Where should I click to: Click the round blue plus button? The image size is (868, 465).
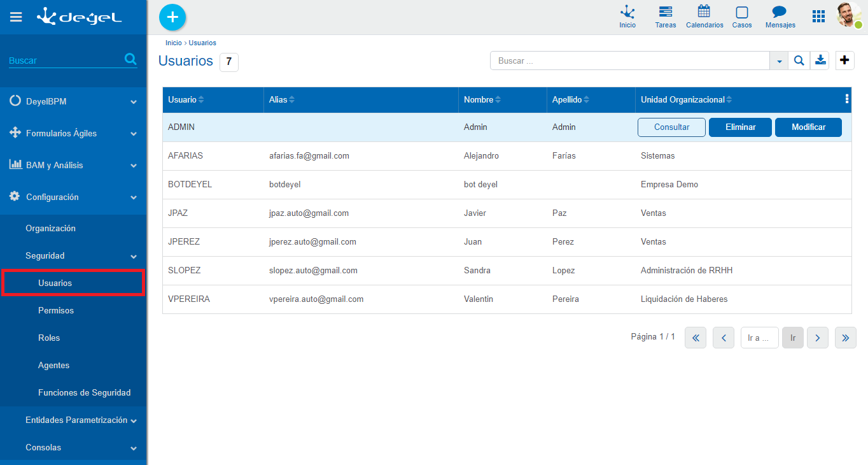click(172, 17)
